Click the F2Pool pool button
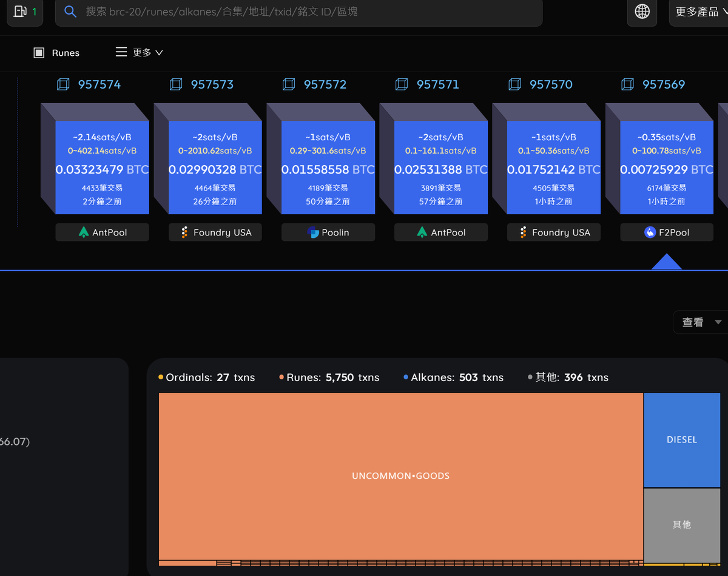728x576 pixels. pos(666,232)
